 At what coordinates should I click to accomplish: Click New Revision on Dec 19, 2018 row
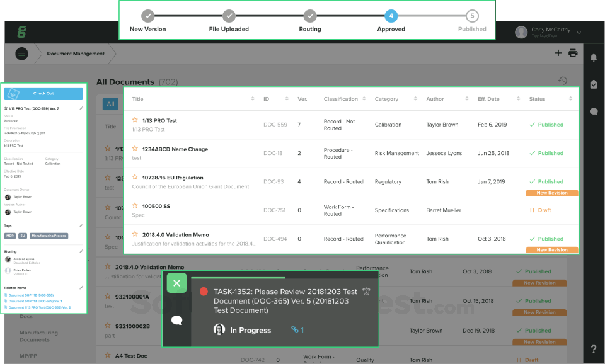click(539, 342)
